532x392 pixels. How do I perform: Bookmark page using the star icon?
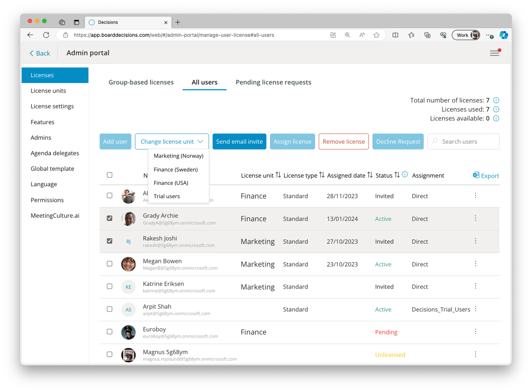376,35
